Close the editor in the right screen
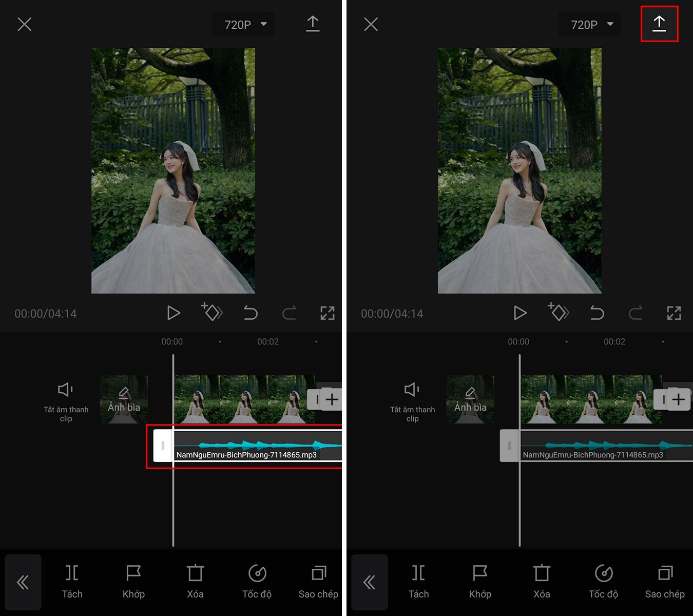The height and width of the screenshot is (616, 693). (x=371, y=24)
